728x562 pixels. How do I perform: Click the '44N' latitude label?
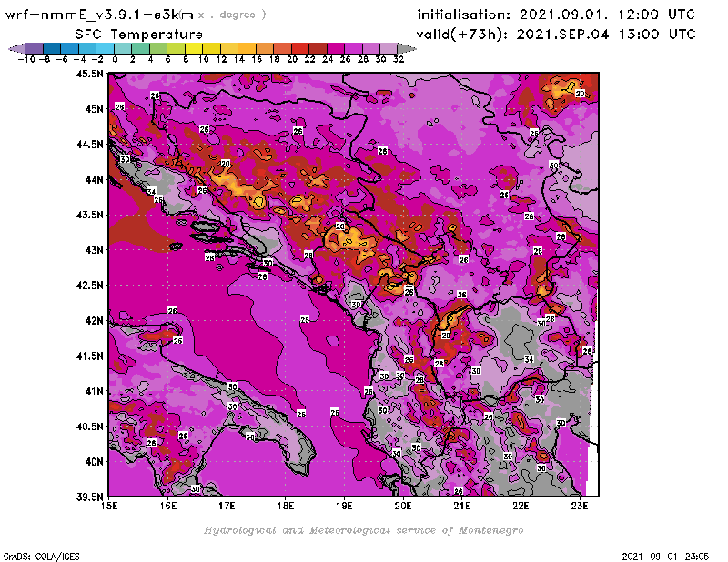tap(94, 179)
